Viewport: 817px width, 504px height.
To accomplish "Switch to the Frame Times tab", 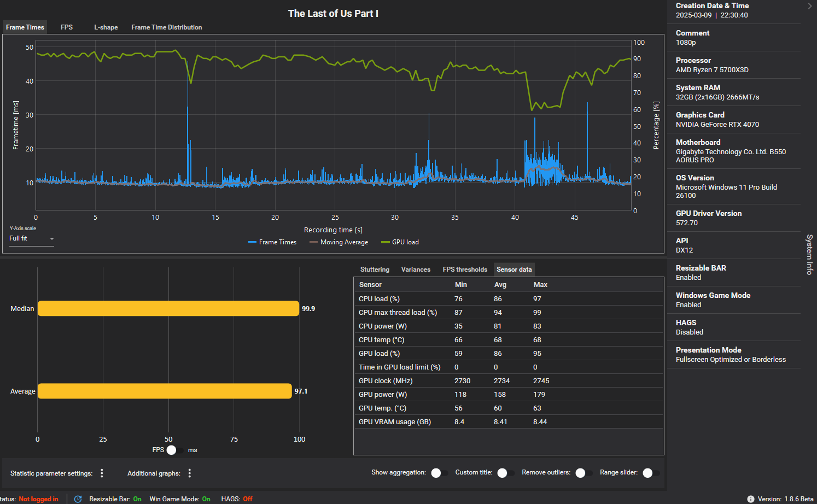I will (25, 27).
